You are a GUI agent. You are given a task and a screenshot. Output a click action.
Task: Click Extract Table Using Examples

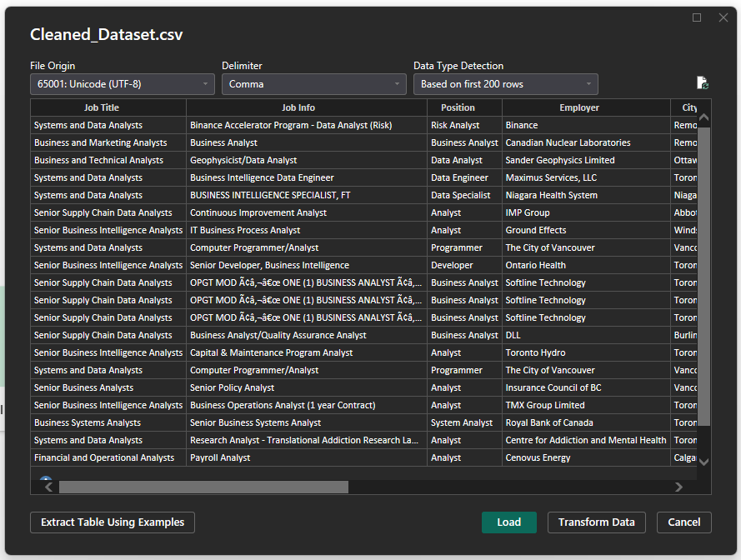click(113, 522)
